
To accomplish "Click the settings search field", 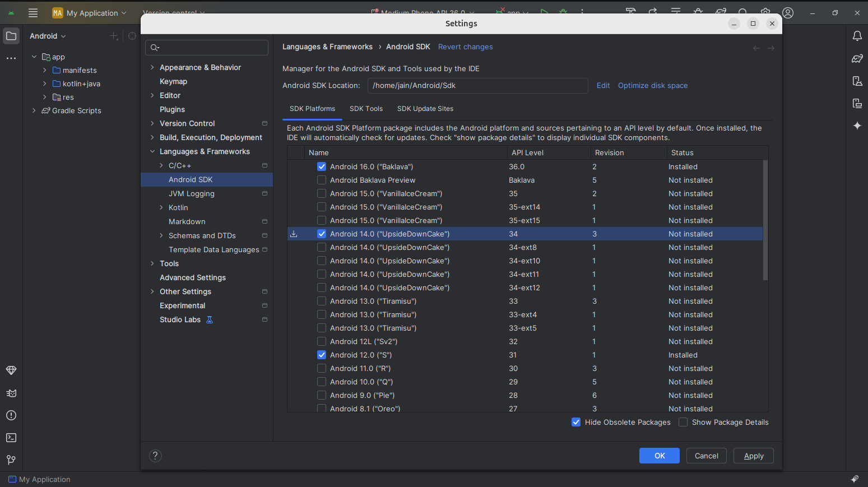I will point(207,48).
